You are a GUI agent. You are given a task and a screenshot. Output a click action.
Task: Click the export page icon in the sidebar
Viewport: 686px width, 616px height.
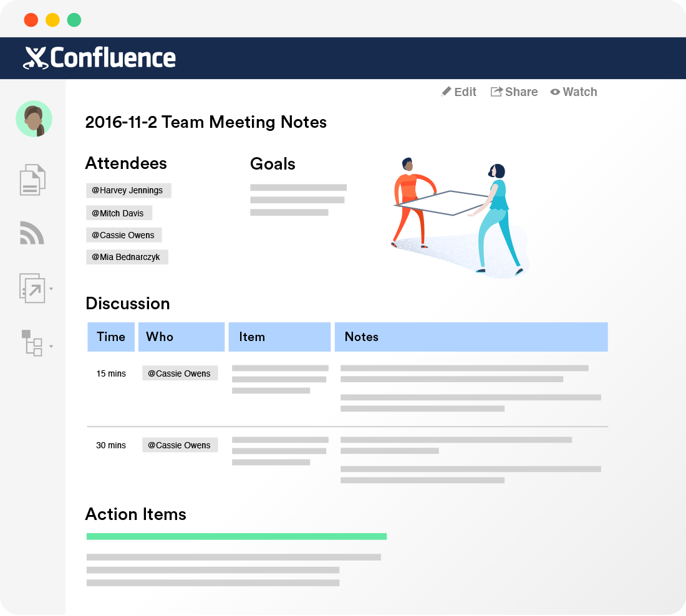(32, 289)
